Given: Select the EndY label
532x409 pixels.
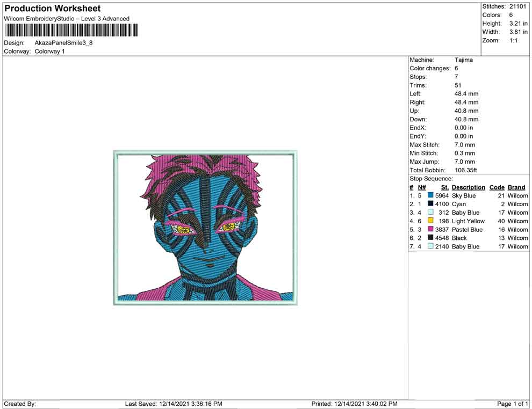Looking at the screenshot, I should (418, 136).
